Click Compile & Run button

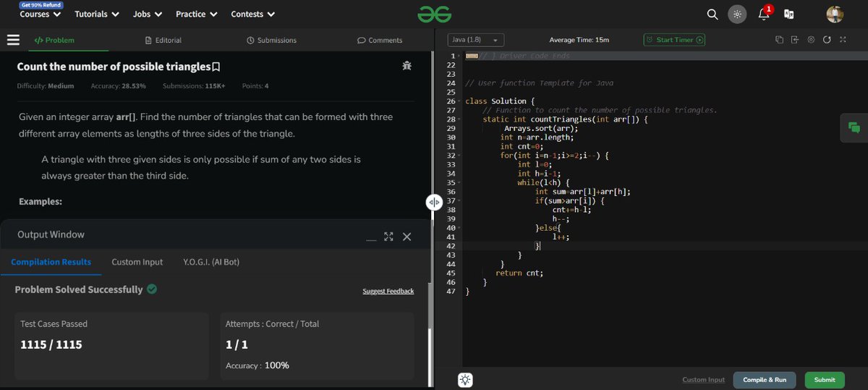coord(765,380)
